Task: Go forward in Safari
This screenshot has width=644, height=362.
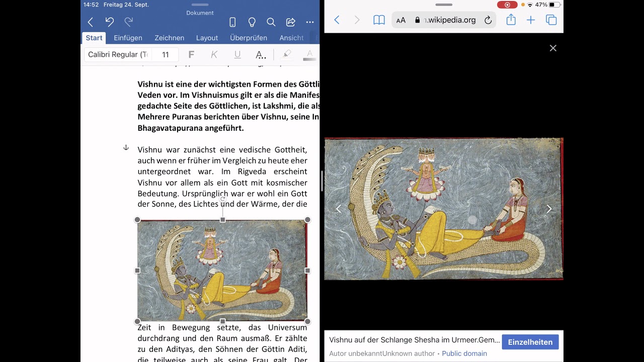Action: (x=357, y=20)
